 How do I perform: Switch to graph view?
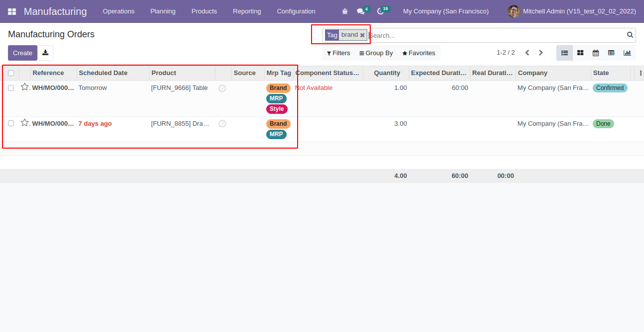pyautogui.click(x=627, y=53)
